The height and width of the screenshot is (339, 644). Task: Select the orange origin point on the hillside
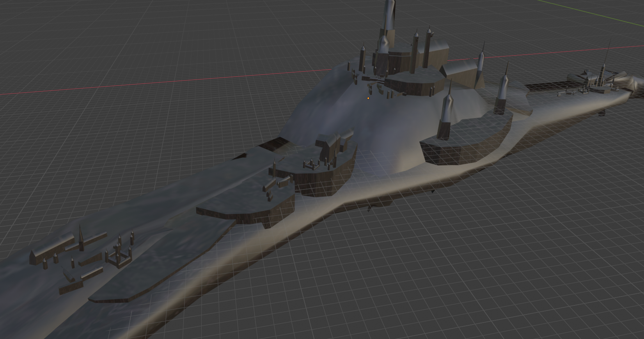click(x=368, y=98)
